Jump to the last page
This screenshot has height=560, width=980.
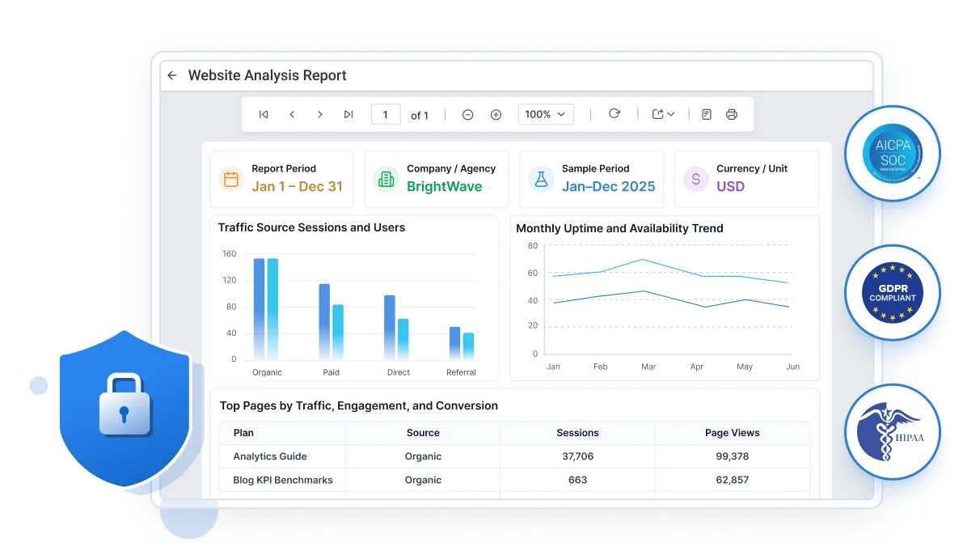[x=348, y=115]
